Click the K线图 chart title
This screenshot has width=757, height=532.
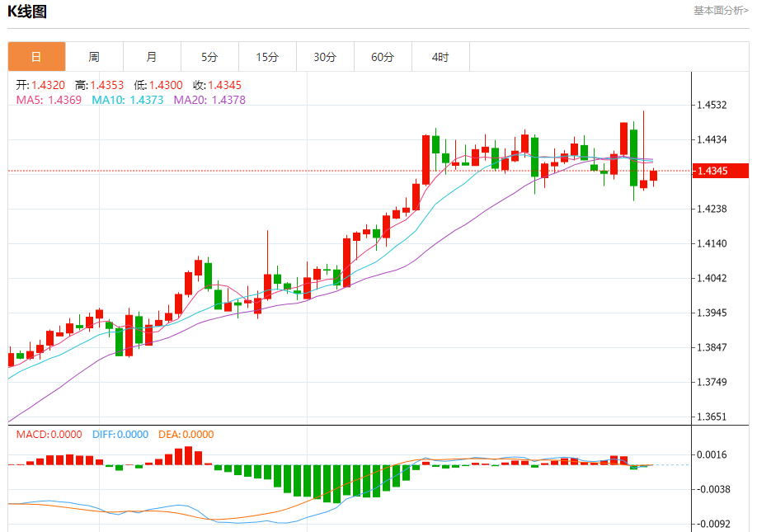point(27,12)
